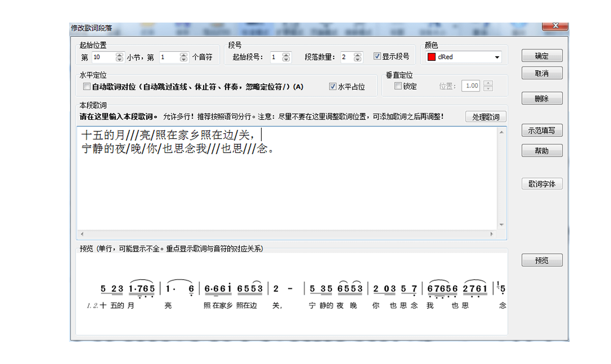Screen dimensions: 611x364
Task: Open the 帮助 help button
Action: [x=542, y=151]
